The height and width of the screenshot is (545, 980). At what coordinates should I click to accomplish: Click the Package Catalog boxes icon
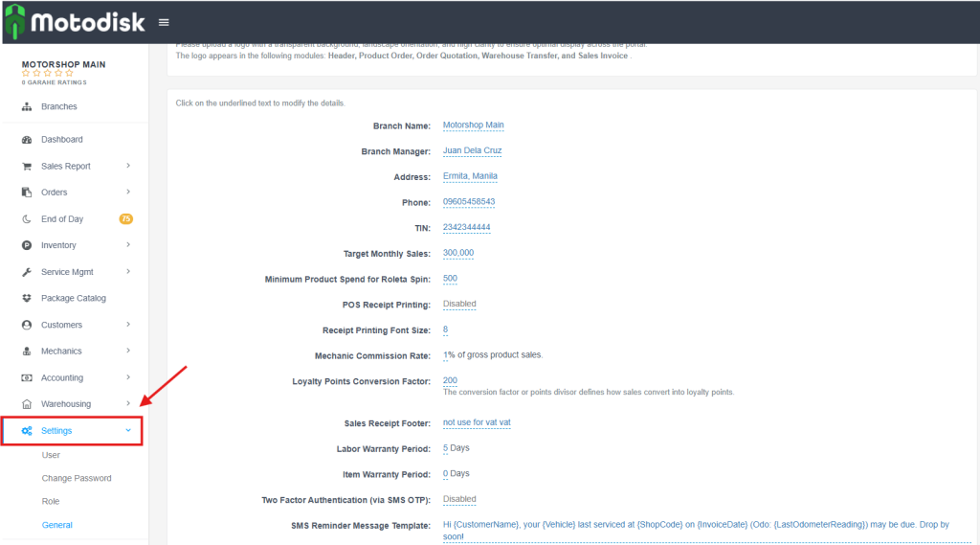27,299
